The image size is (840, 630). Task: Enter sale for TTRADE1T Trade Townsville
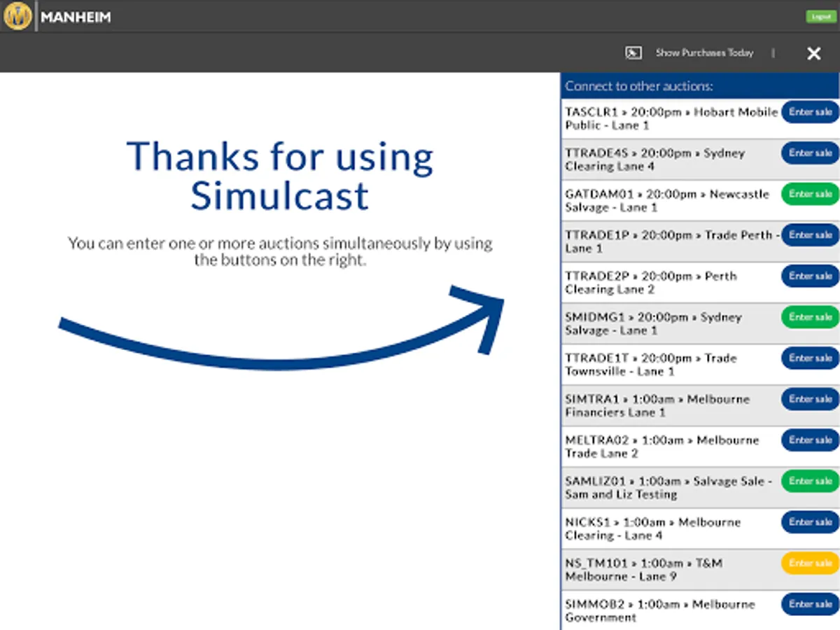click(x=810, y=358)
